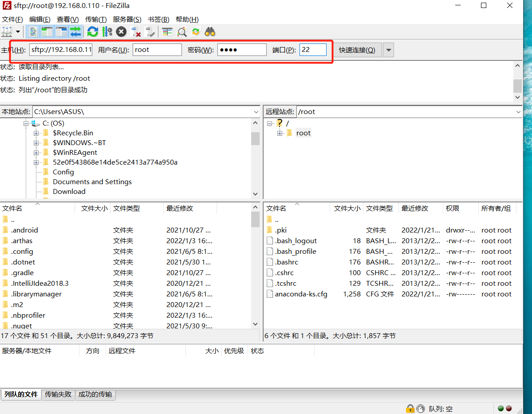This screenshot has width=532, height=414.
Task: Expand the $Recycle.Bin folder node
Action: [x=36, y=134]
